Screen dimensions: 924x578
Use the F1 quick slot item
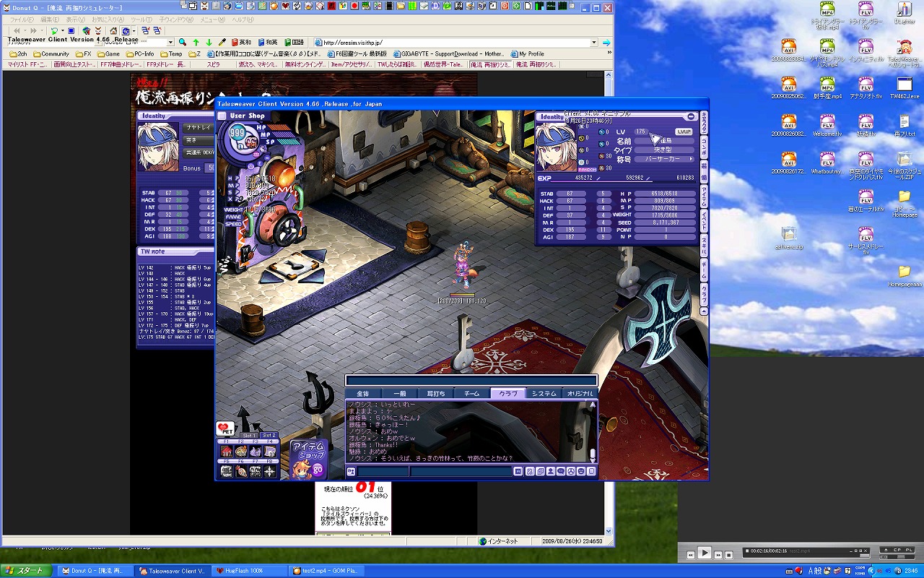tap(227, 452)
